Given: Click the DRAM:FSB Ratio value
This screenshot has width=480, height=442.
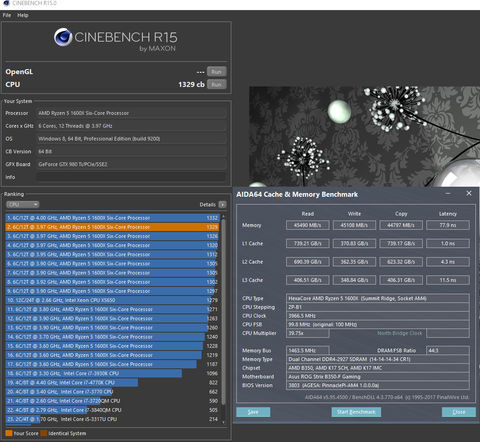Looking at the screenshot, I should point(448,351).
